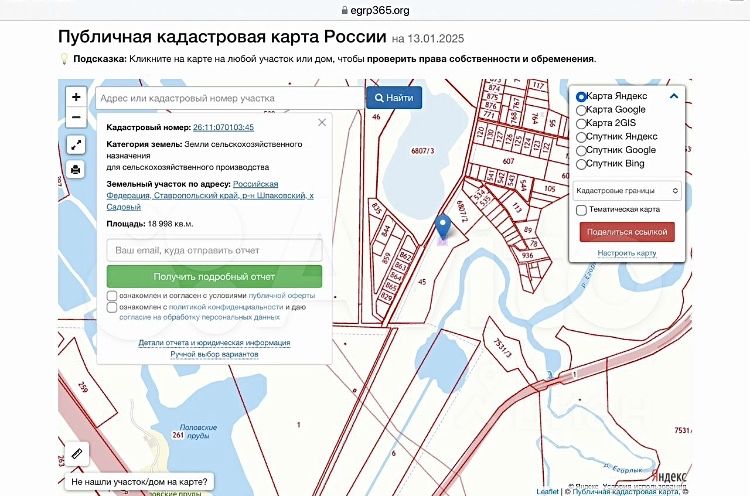The height and width of the screenshot is (496, 750).
Task: Collapse the map layers panel chevron
Action: 674,96
